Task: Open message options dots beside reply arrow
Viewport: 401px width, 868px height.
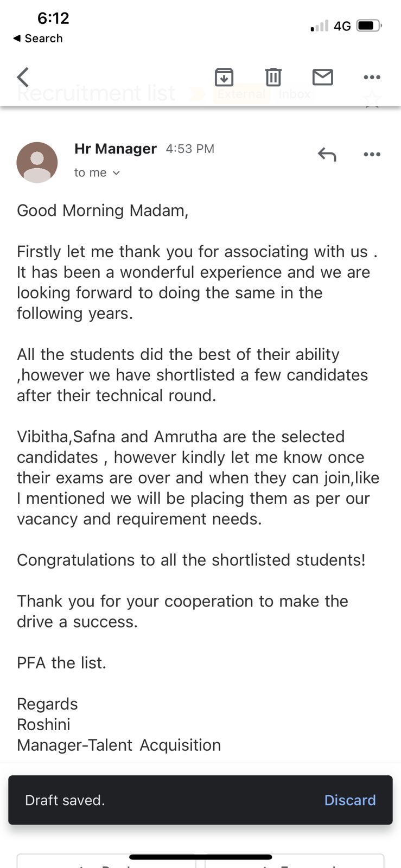Action: pos(372,155)
